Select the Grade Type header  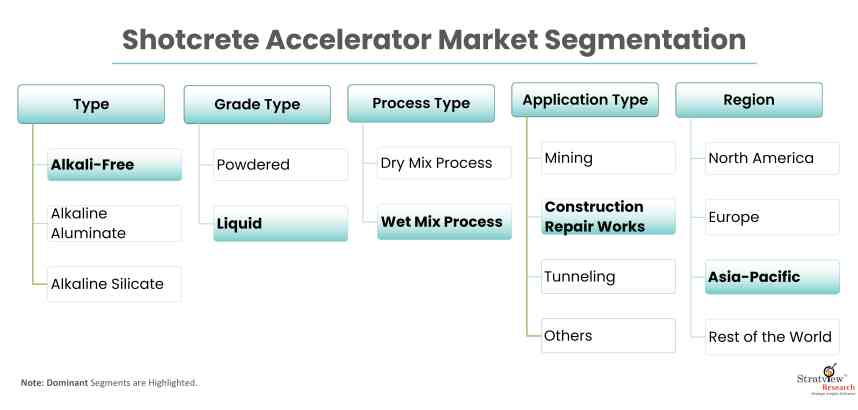257,104
